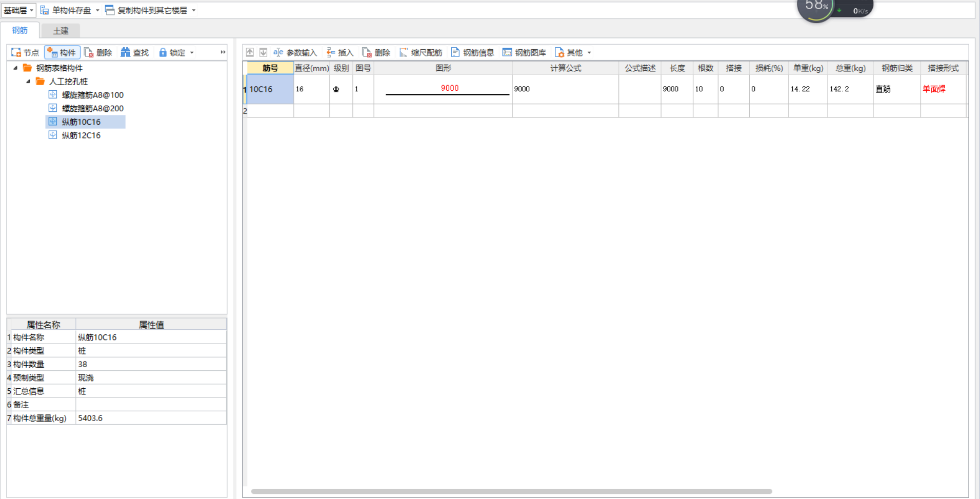This screenshot has height=499, width=980.
Task: Open 钢筋图库 rebar library
Action: 524,53
